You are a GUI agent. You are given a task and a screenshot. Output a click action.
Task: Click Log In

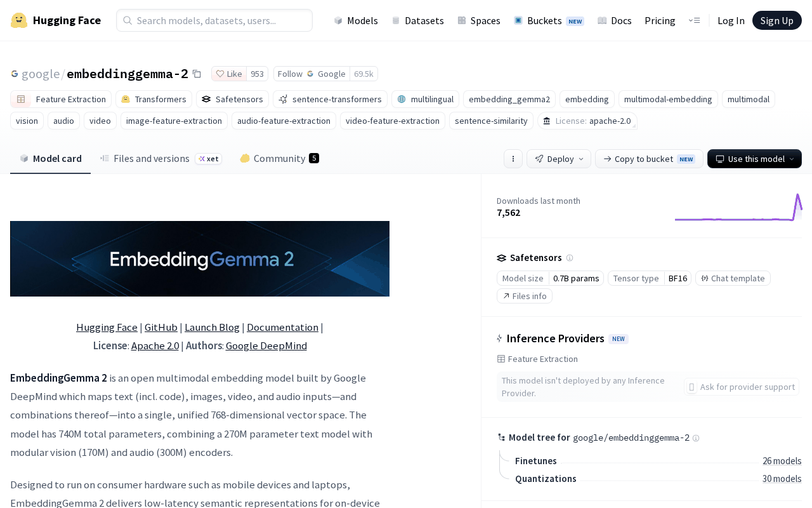click(731, 20)
